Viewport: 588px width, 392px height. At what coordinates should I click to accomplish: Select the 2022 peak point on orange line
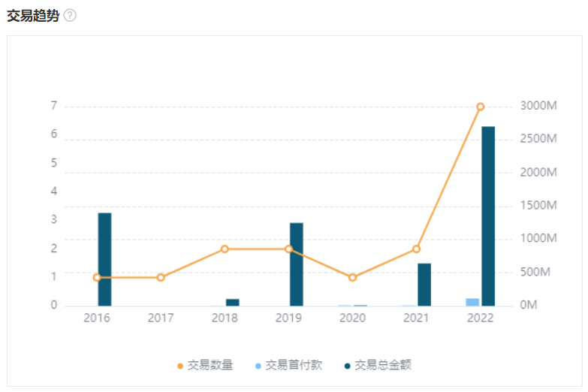click(481, 107)
